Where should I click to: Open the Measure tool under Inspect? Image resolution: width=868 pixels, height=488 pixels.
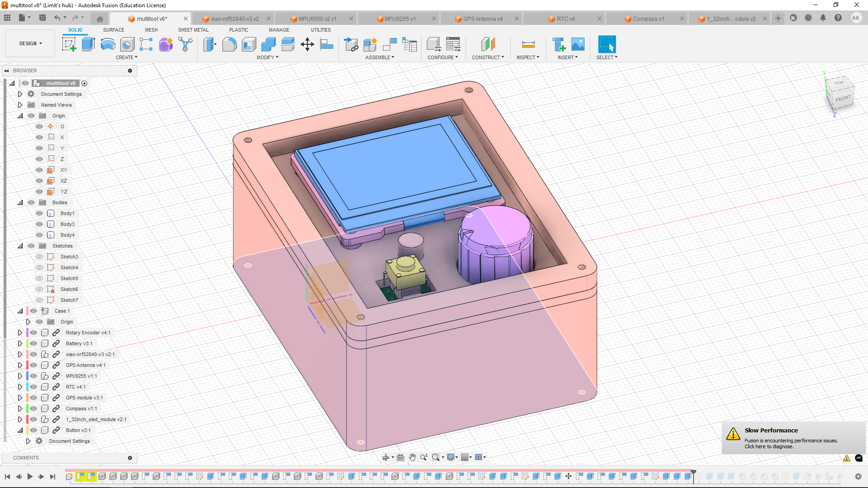[x=528, y=44]
